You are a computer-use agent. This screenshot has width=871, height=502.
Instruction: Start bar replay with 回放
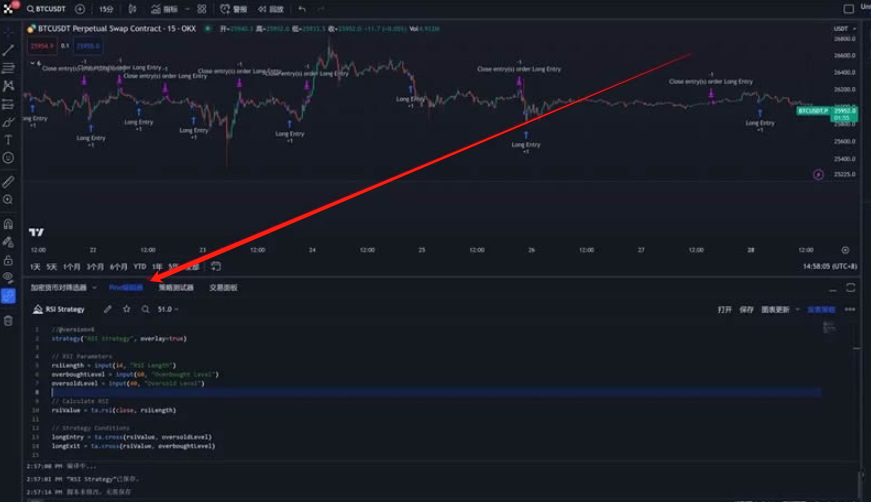pos(271,9)
